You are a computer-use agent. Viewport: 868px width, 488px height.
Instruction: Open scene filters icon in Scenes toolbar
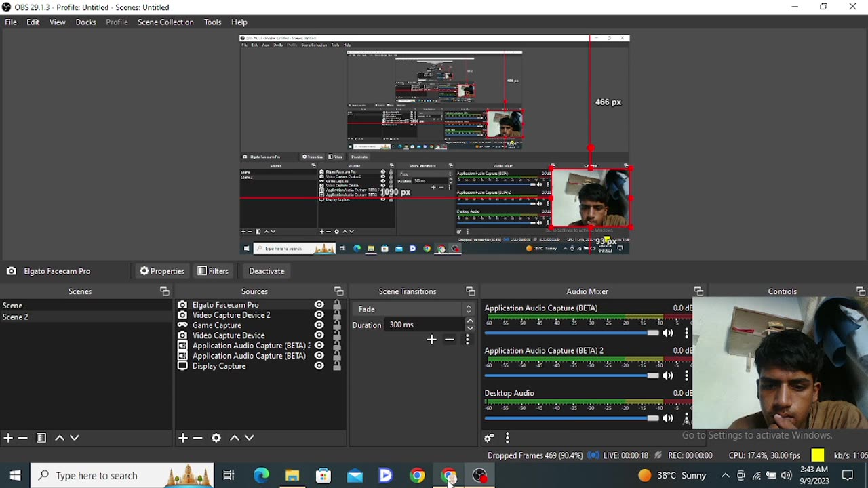[41, 438]
